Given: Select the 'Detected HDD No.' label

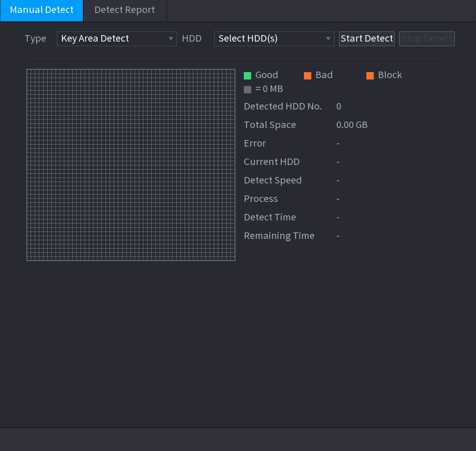Looking at the screenshot, I should point(283,106).
